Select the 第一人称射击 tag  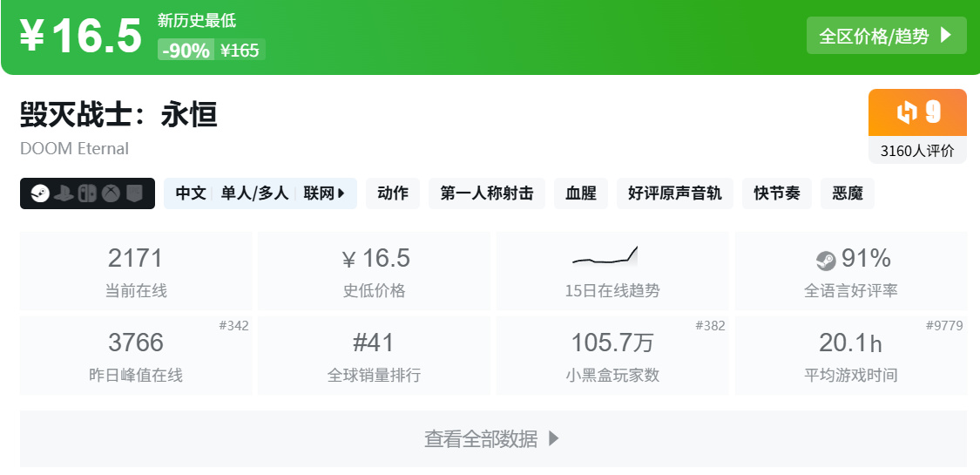487,193
